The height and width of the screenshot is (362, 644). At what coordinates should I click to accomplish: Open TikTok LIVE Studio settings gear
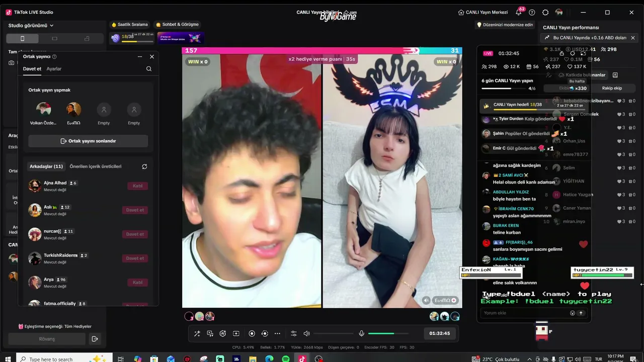(x=545, y=12)
